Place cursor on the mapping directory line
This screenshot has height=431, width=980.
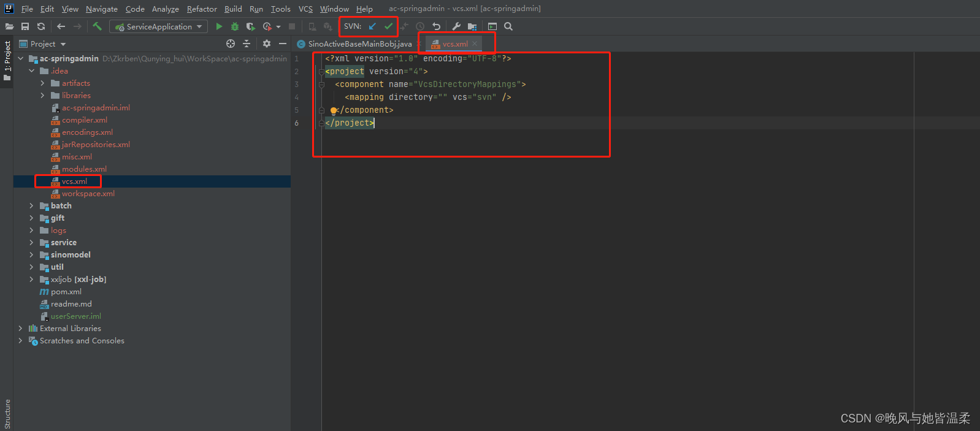(x=427, y=97)
